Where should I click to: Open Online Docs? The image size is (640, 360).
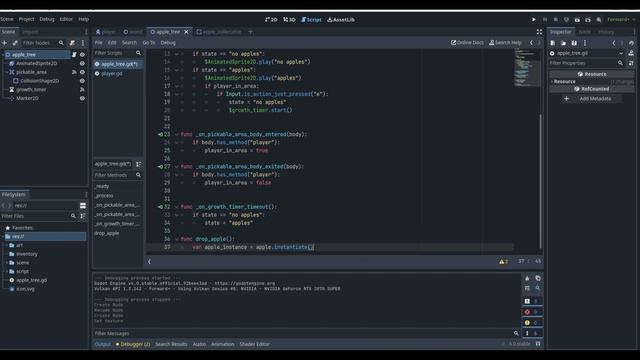tap(467, 42)
